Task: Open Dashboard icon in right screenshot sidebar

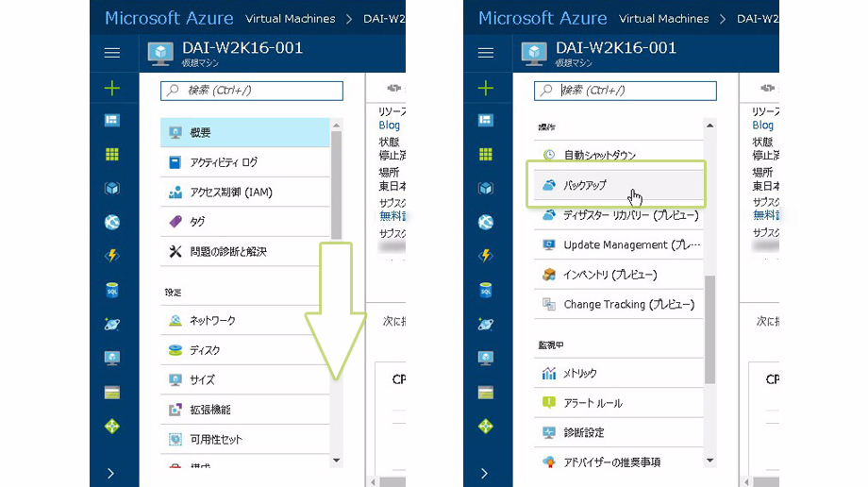Action: pyautogui.click(x=486, y=120)
